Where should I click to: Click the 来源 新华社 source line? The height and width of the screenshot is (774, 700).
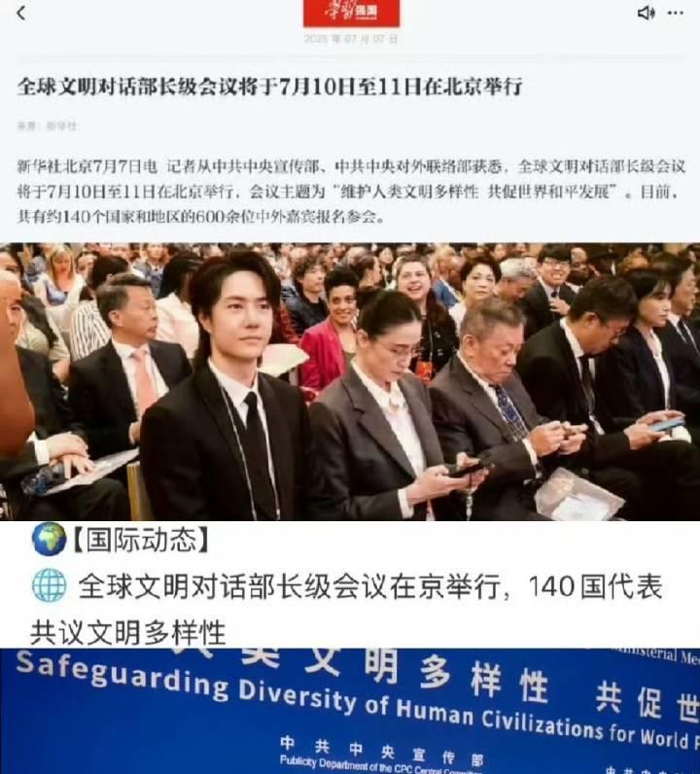[47, 125]
